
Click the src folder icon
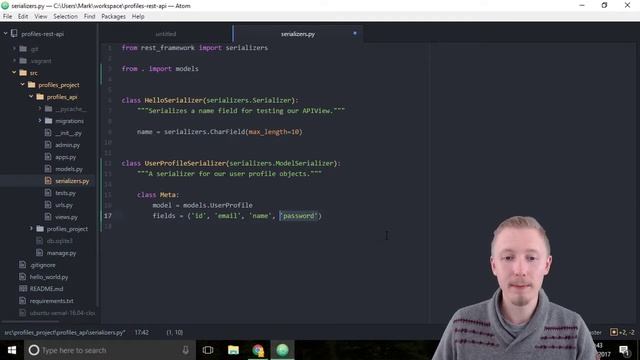[x=23, y=73]
